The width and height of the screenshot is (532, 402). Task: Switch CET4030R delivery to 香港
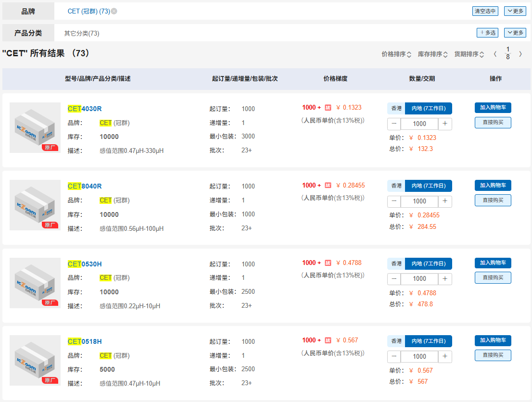396,109
